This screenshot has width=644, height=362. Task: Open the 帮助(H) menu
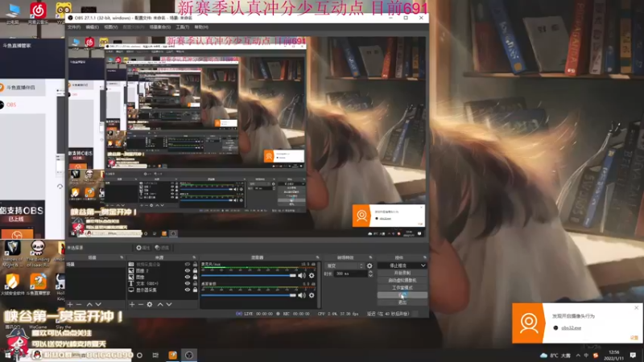click(x=201, y=27)
